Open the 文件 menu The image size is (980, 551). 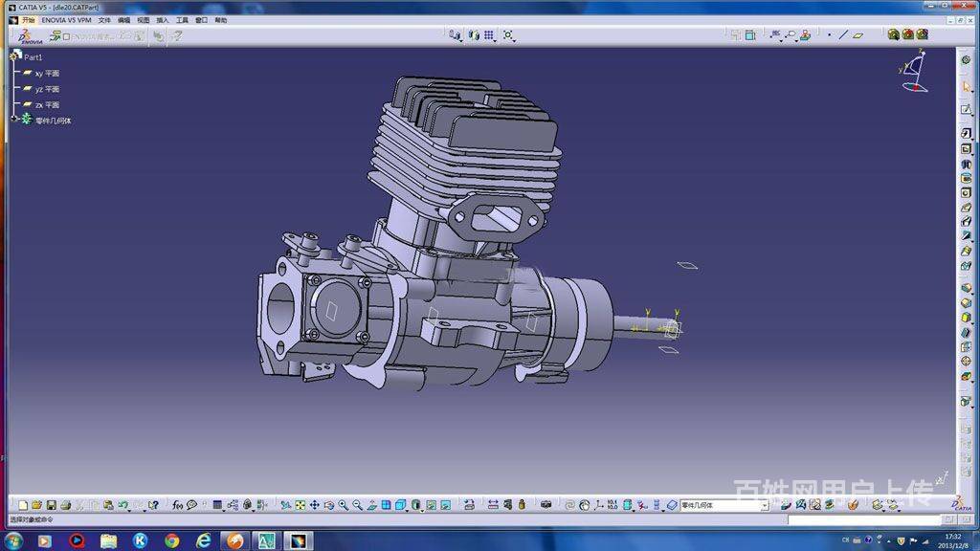pyautogui.click(x=104, y=20)
